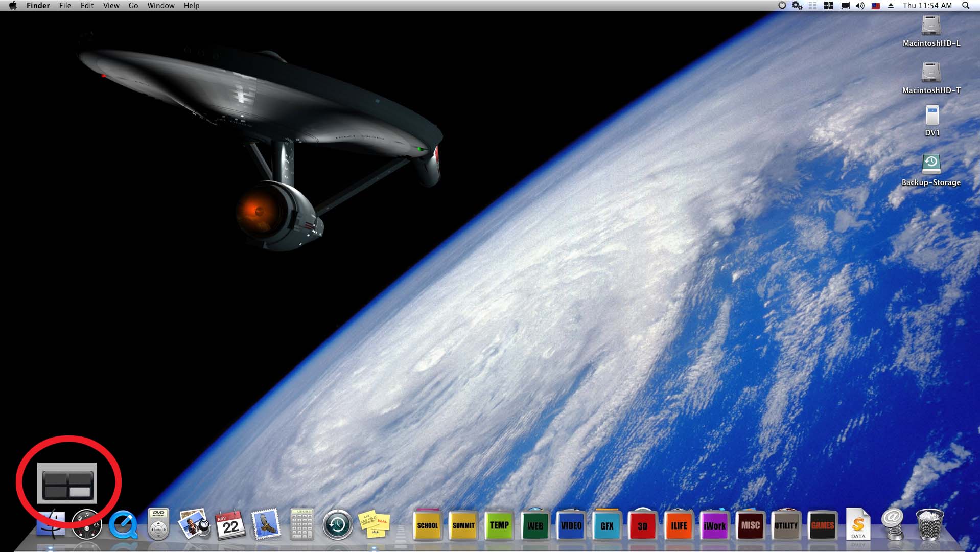Switch to bottom-left space in Spaces panel
Screen dimensions: 980x552
pos(55,492)
